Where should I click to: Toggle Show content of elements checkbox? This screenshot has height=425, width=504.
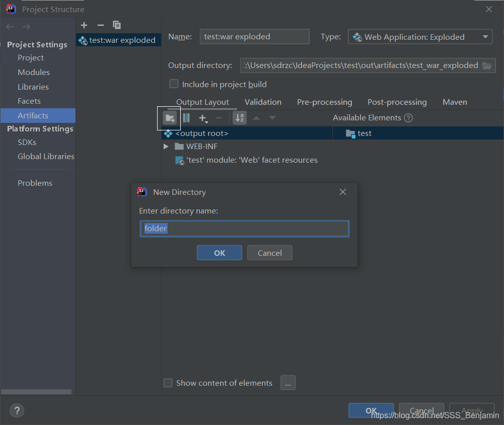coord(168,383)
